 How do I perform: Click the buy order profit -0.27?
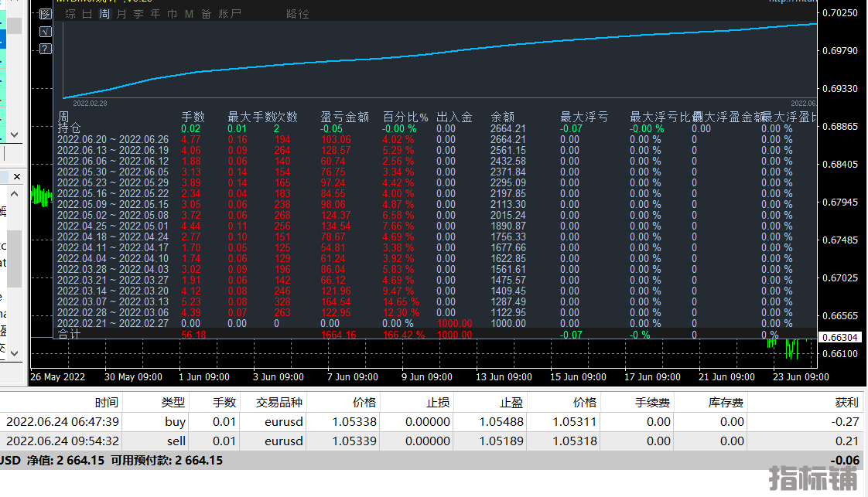[x=845, y=422]
